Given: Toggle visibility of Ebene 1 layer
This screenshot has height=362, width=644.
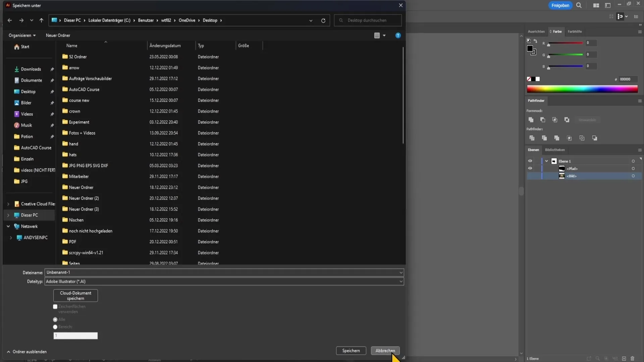Looking at the screenshot, I should 530,161.
